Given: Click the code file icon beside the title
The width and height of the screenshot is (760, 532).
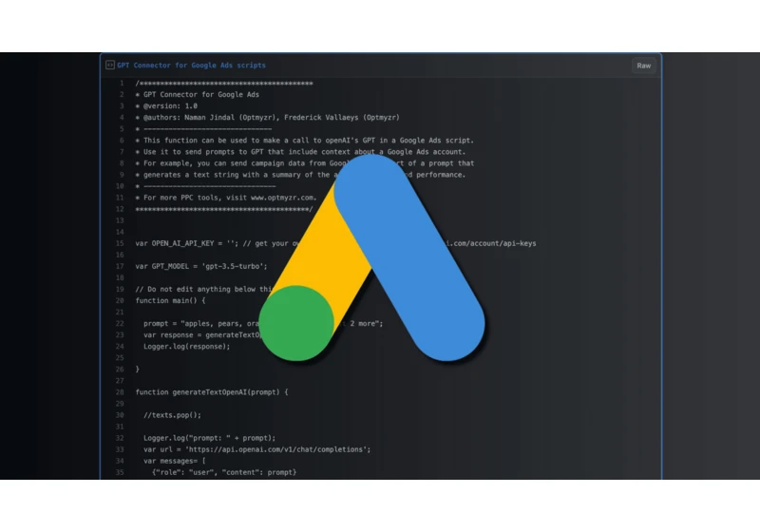Looking at the screenshot, I should pos(110,65).
